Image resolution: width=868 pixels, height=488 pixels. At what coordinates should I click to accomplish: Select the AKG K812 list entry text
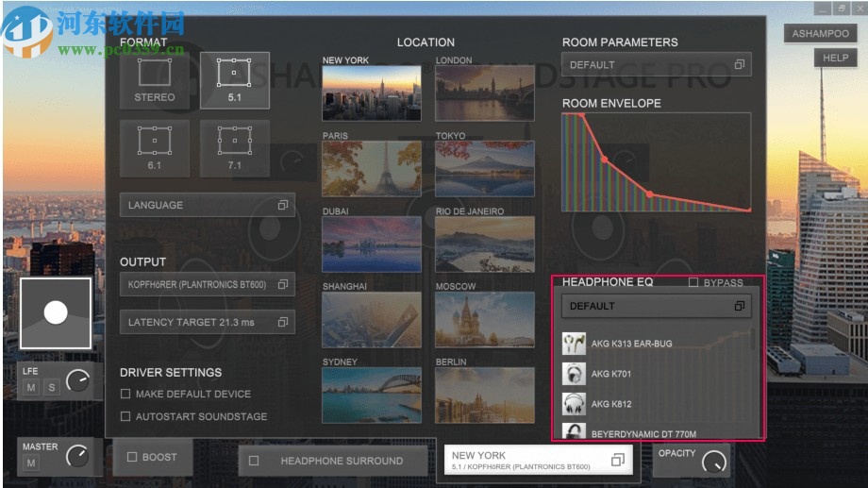tap(610, 404)
